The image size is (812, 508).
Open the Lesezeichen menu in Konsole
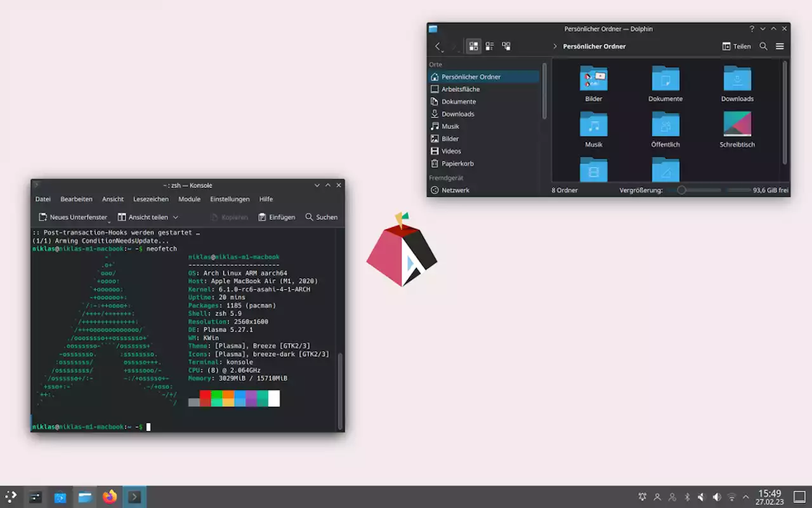[x=151, y=199]
